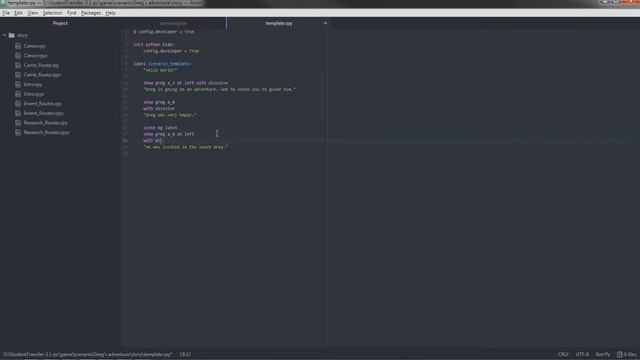This screenshot has width=640, height=360.
Task: Open the Canon.rpyc file
Action: (36, 56)
